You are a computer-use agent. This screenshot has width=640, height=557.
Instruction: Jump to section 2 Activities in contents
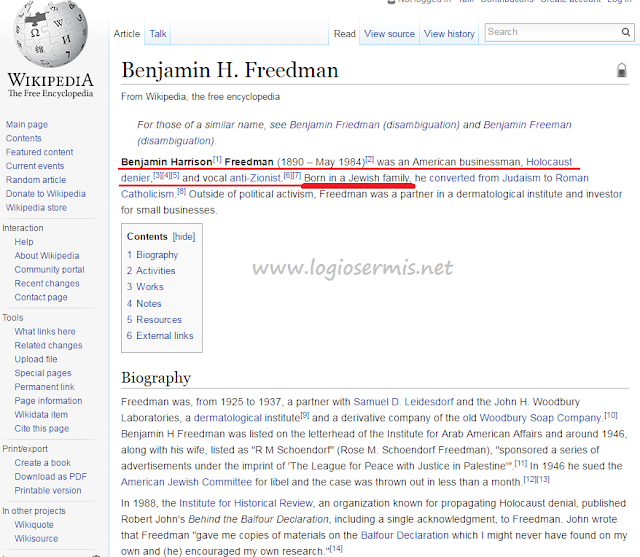coord(151,271)
